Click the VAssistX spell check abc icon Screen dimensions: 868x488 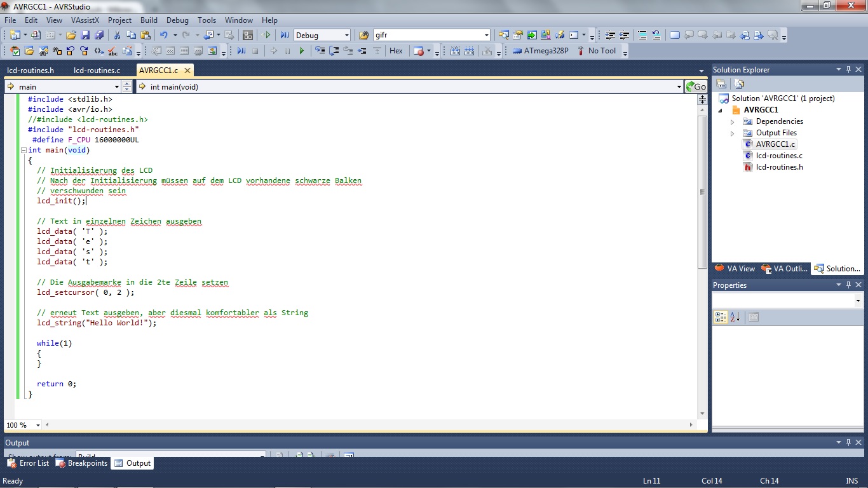(x=113, y=51)
